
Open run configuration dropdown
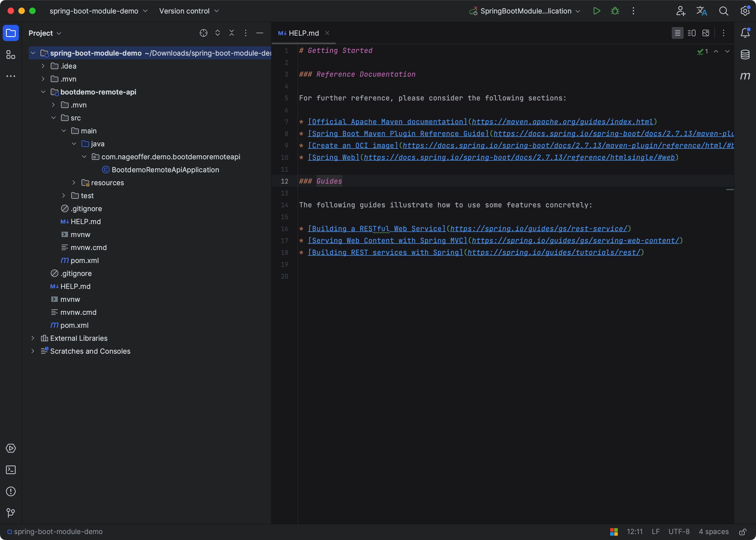[x=525, y=11]
